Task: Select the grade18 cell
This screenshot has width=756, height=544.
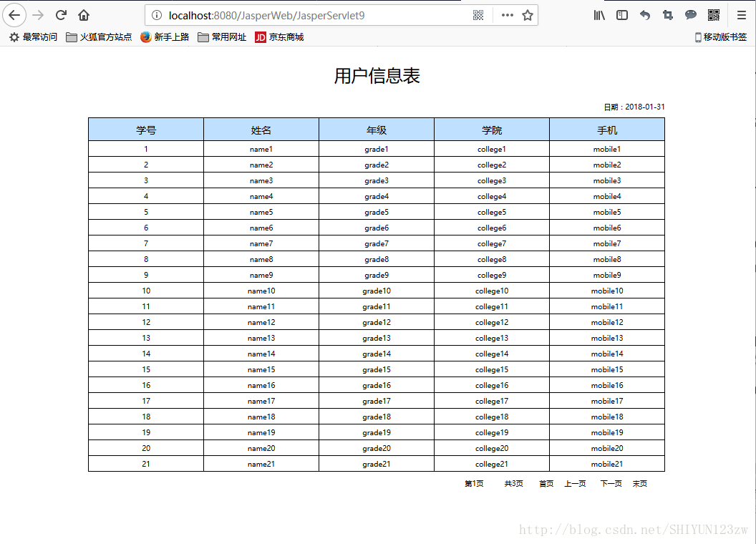Action: pos(377,417)
